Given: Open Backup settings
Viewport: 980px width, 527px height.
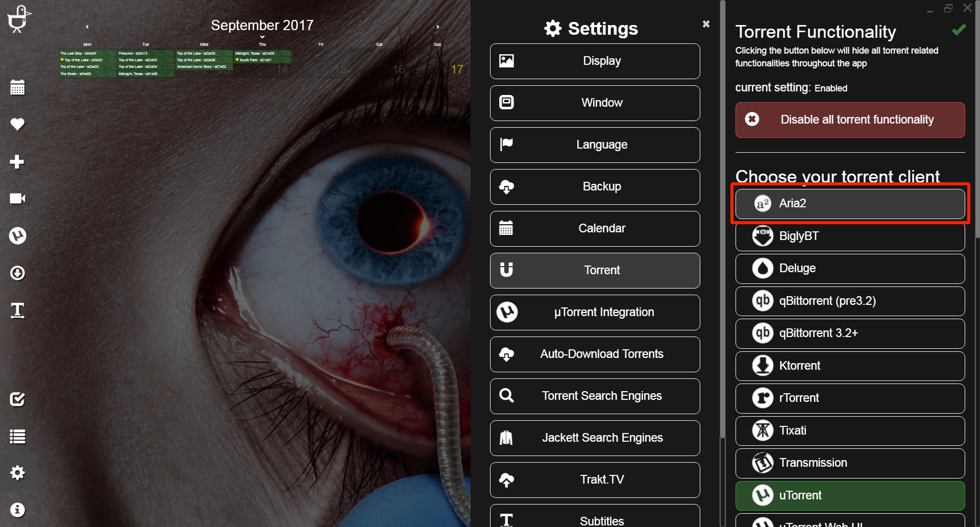Looking at the screenshot, I should pyautogui.click(x=595, y=187).
